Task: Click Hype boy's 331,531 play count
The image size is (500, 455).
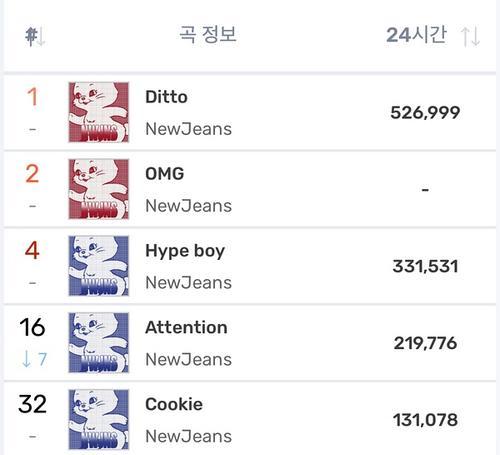Action: [x=425, y=266]
